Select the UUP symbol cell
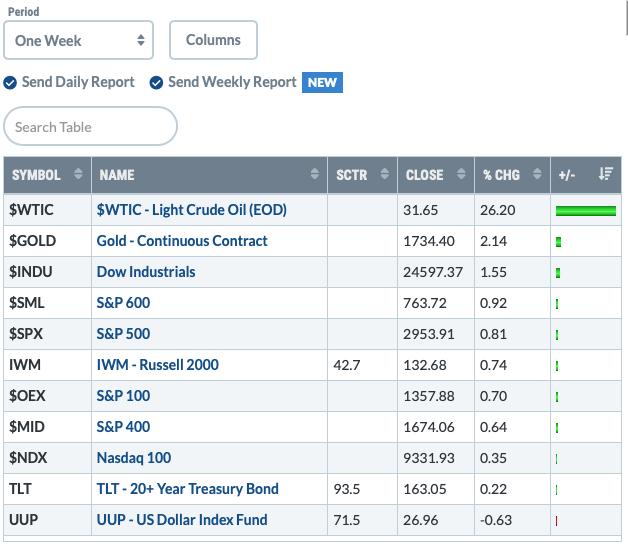Image resolution: width=628 pixels, height=546 pixels. 48,520
